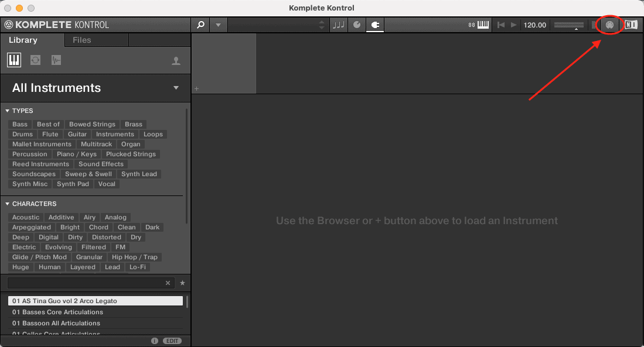This screenshot has height=347, width=644.
Task: Toggle the favorites star filter
Action: [x=182, y=283]
